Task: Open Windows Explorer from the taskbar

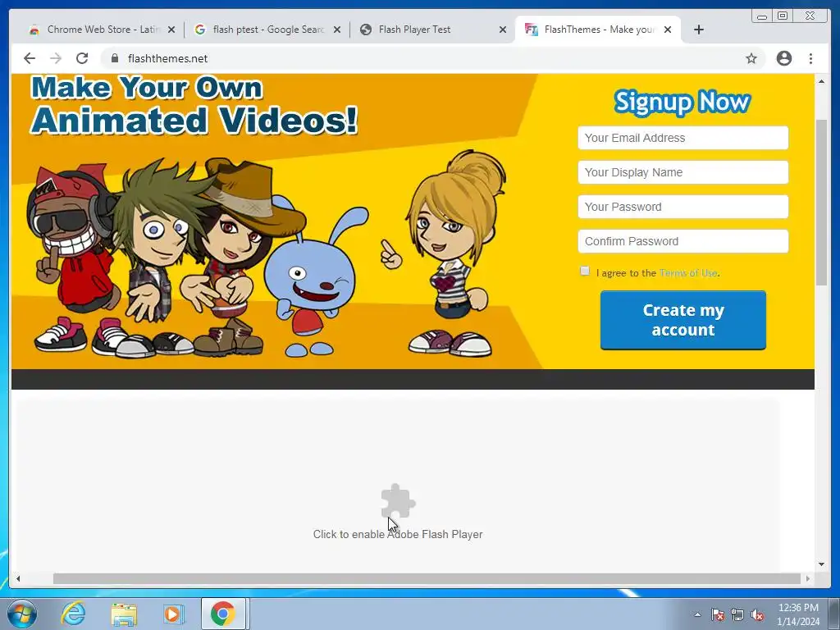Action: (x=124, y=614)
